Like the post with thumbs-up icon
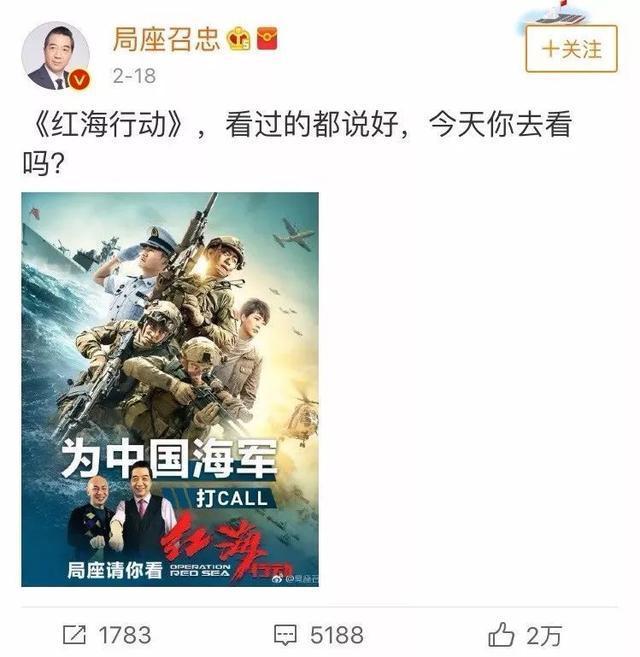 pyautogui.click(x=501, y=634)
